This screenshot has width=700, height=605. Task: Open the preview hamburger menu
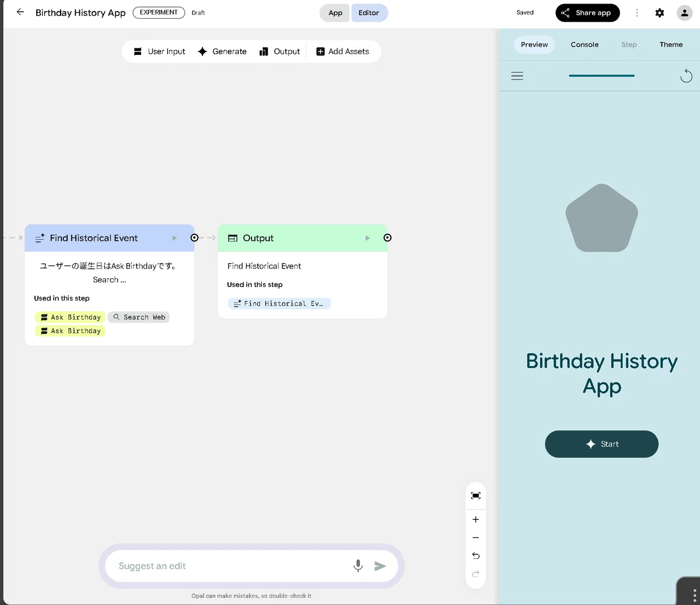(x=517, y=76)
